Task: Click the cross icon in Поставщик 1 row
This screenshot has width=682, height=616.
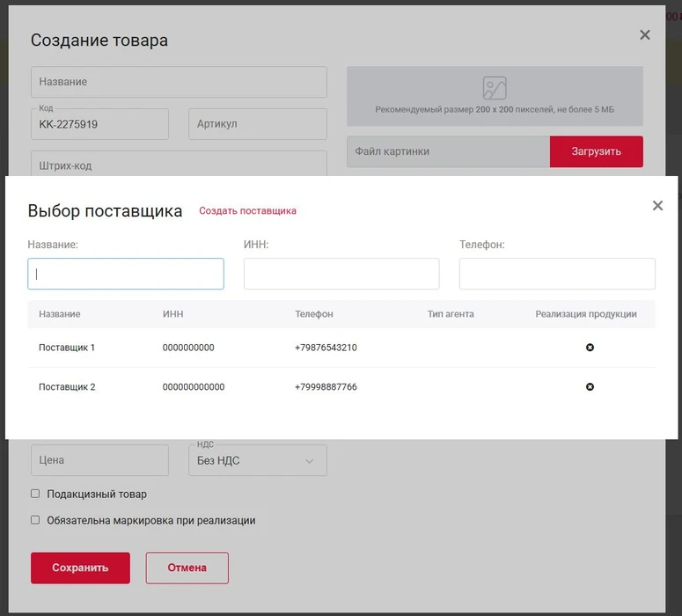Action: point(590,348)
